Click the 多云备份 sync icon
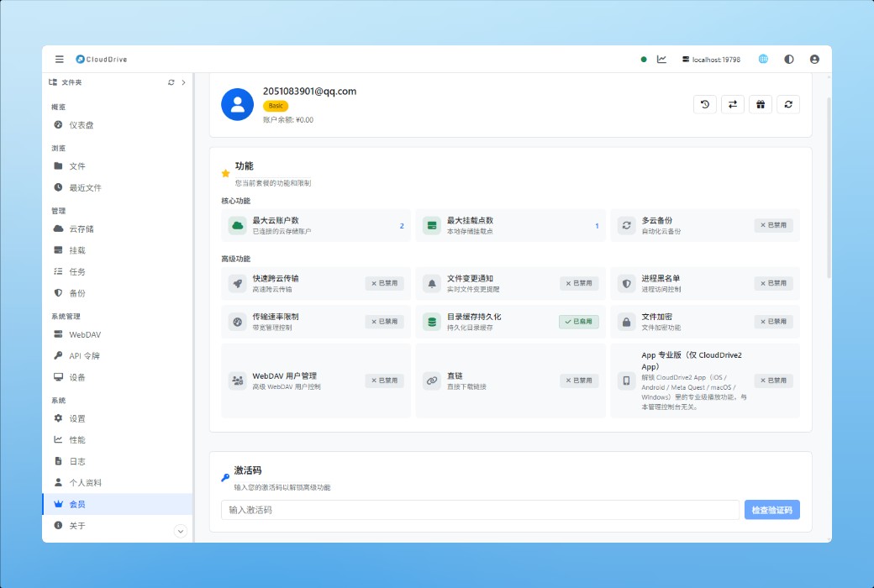The image size is (874, 588). tap(627, 225)
